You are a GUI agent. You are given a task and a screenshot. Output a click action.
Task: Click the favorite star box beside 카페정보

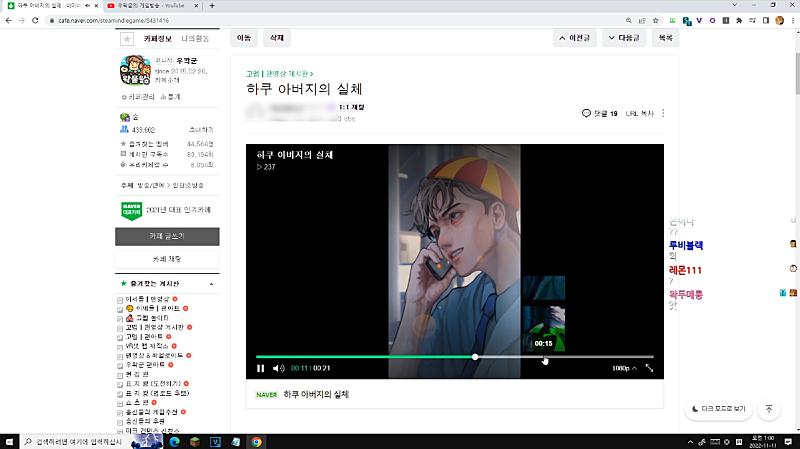(127, 39)
